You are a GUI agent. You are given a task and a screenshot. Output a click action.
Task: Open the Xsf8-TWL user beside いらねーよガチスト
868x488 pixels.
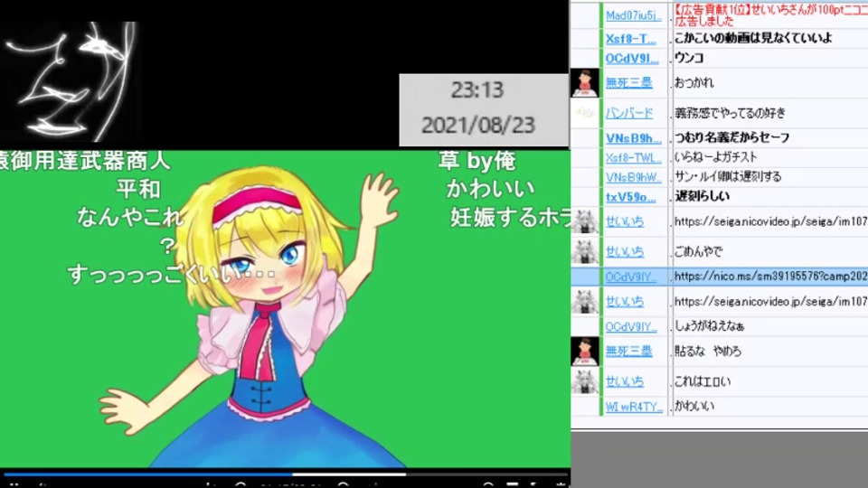point(633,157)
